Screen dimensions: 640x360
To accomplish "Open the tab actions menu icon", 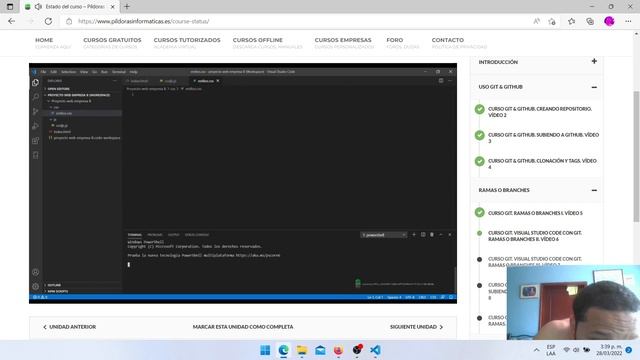I will pos(10,7).
